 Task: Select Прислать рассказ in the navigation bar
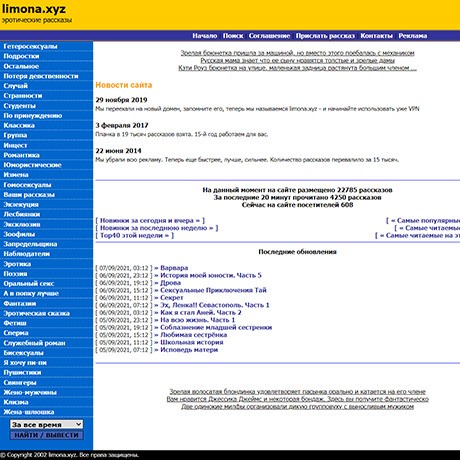pos(325,36)
